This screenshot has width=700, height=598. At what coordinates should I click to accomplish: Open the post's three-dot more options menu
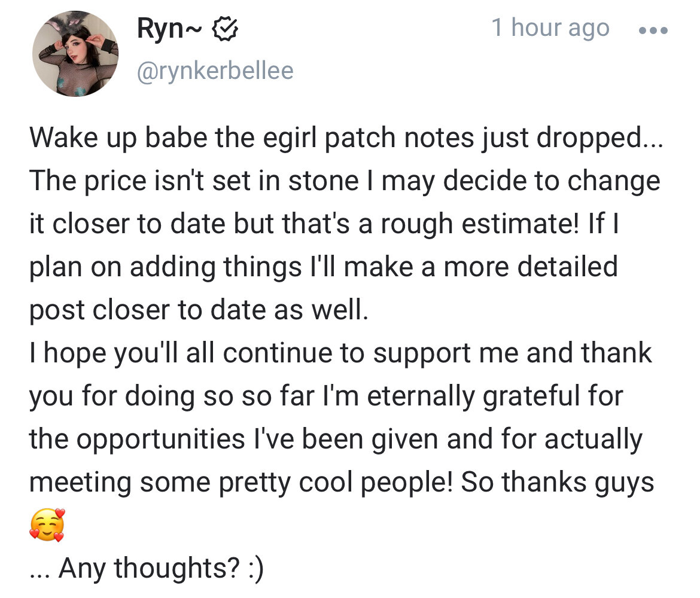(652, 29)
